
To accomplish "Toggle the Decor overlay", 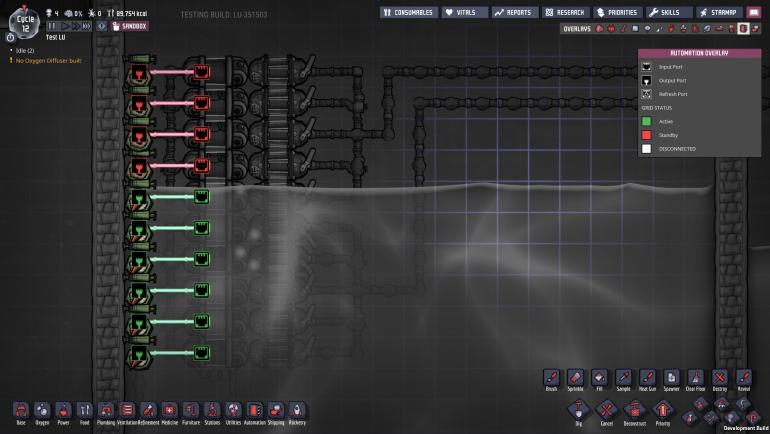I will 684,28.
